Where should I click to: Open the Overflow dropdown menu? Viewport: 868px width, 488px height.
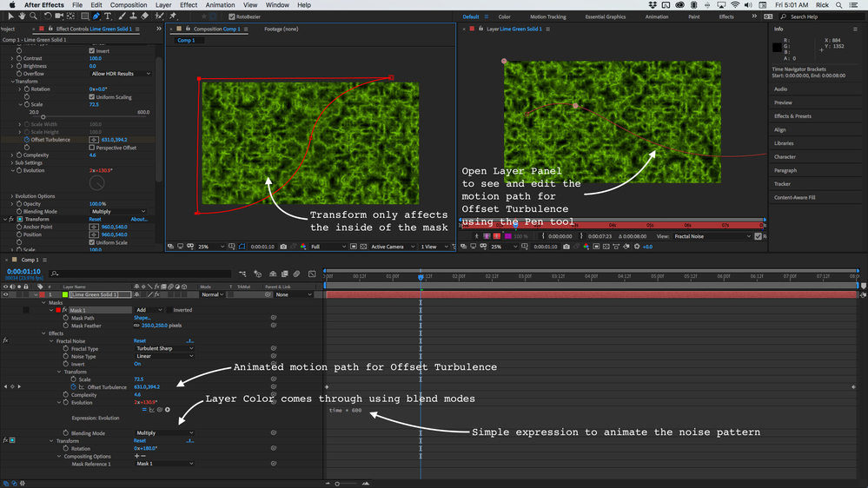121,74
